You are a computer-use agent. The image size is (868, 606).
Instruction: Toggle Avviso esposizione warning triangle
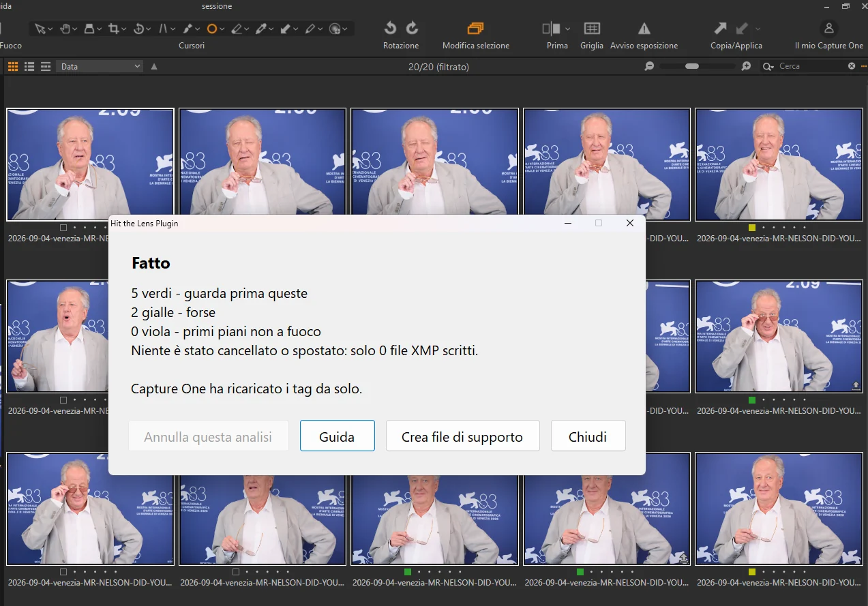pos(644,28)
